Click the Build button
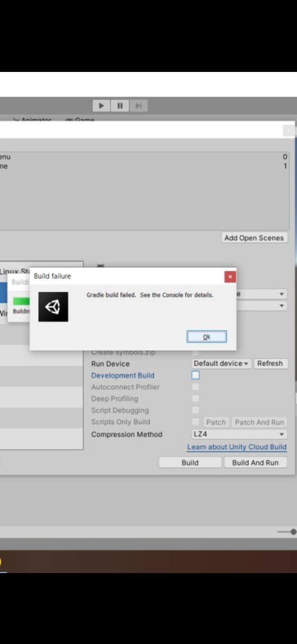Viewport: 297px width, 644px height. click(190, 463)
